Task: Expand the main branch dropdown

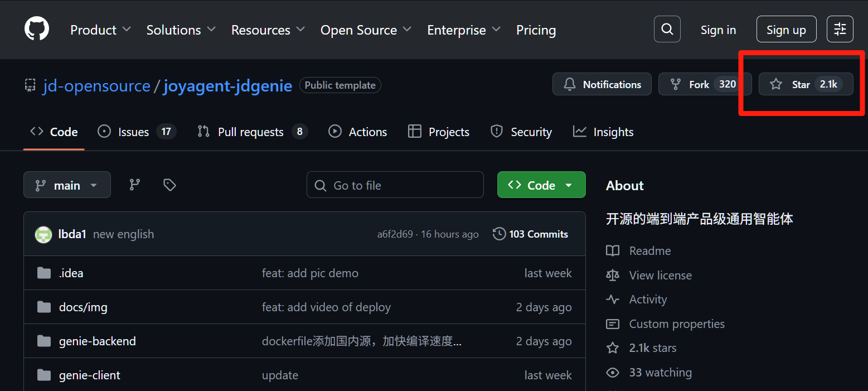Action: pos(67,185)
